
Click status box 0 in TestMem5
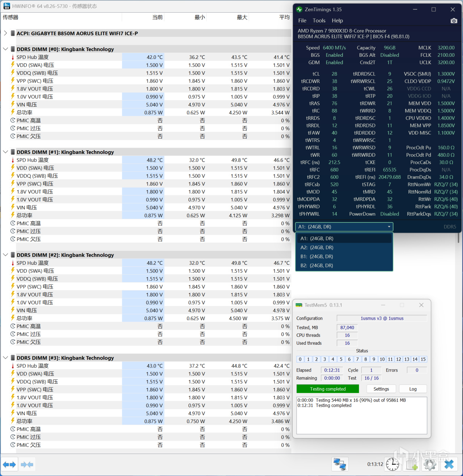coord(300,359)
